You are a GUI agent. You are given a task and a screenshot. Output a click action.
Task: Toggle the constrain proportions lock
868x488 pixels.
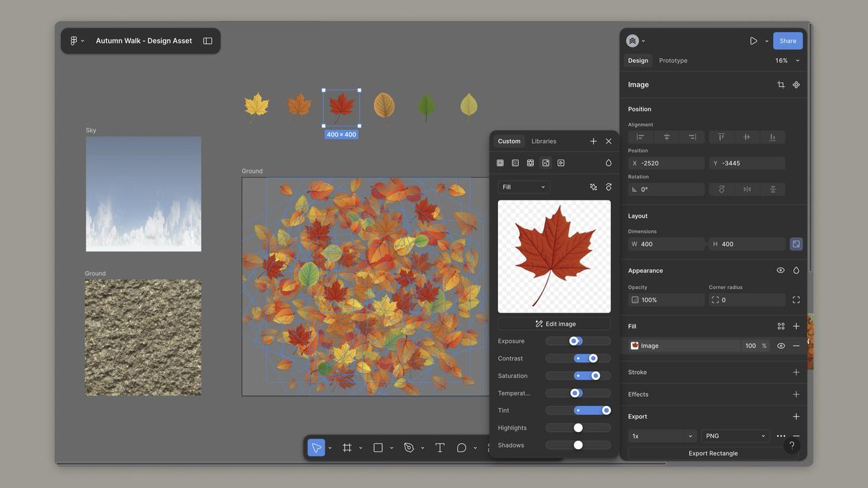coord(796,244)
